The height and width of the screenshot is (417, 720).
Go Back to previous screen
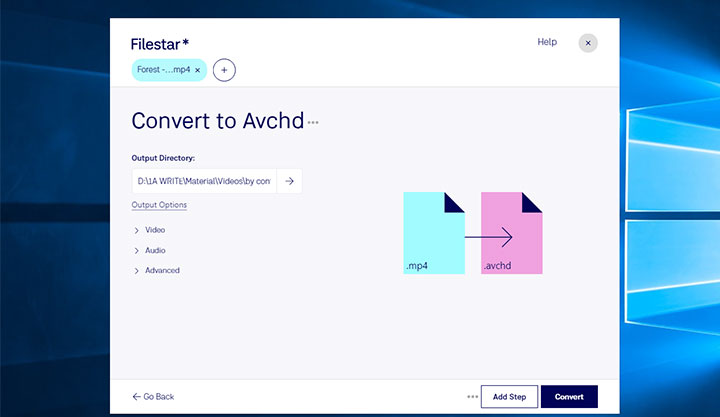(x=153, y=396)
